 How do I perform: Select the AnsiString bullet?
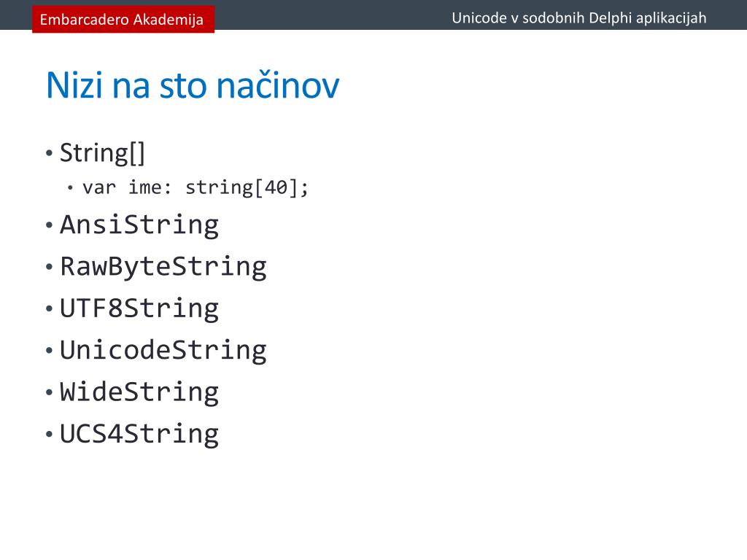coord(139,225)
